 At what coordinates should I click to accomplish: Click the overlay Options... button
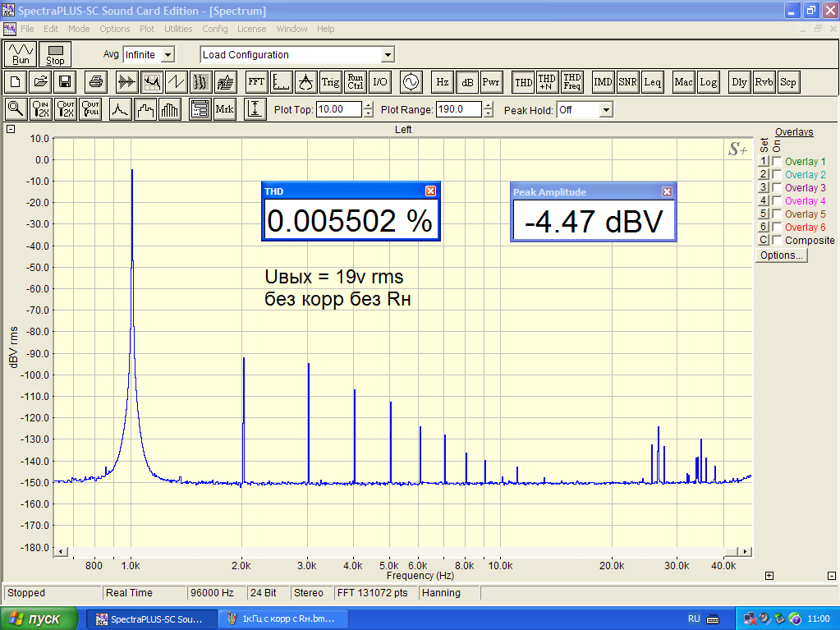pos(782,255)
